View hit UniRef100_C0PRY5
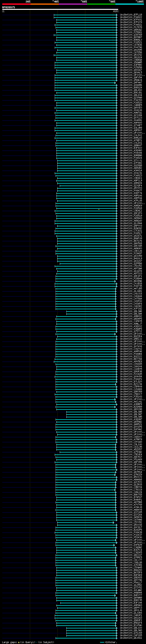This screenshot has height=644, width=146. click(x=131, y=321)
